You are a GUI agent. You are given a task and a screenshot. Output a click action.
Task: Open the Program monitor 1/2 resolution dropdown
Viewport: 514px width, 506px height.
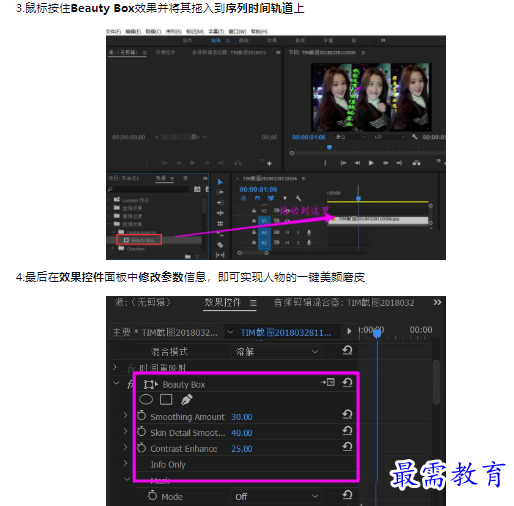[x=389, y=137]
